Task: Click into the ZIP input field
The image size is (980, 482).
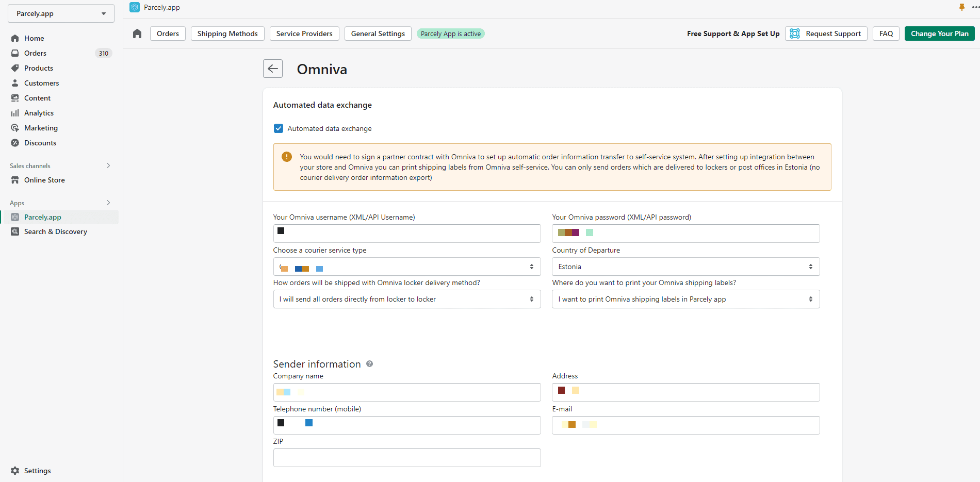Action: coord(406,458)
